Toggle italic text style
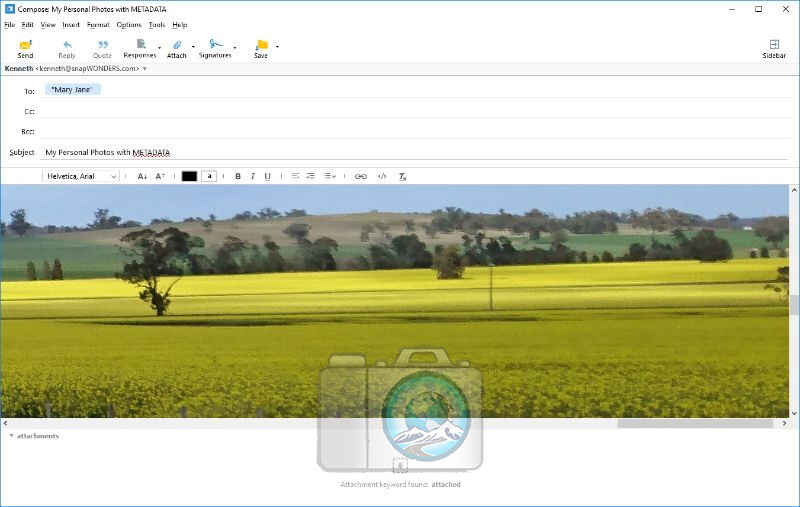The height and width of the screenshot is (507, 800). click(x=253, y=176)
